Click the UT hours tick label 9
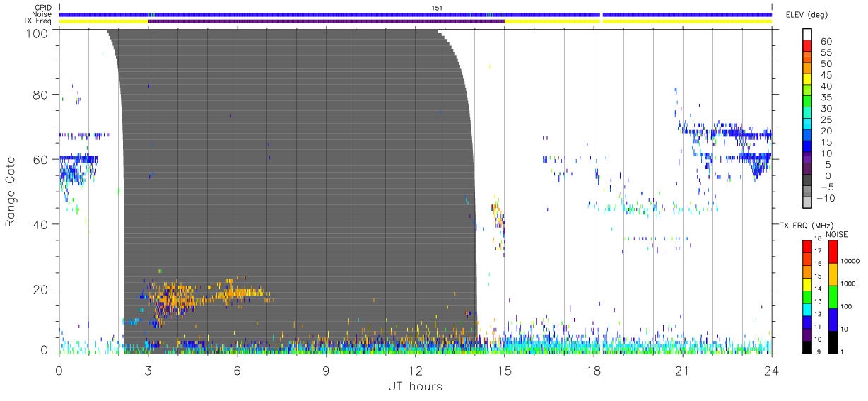Viewport: 868px width, 401px height. point(327,371)
